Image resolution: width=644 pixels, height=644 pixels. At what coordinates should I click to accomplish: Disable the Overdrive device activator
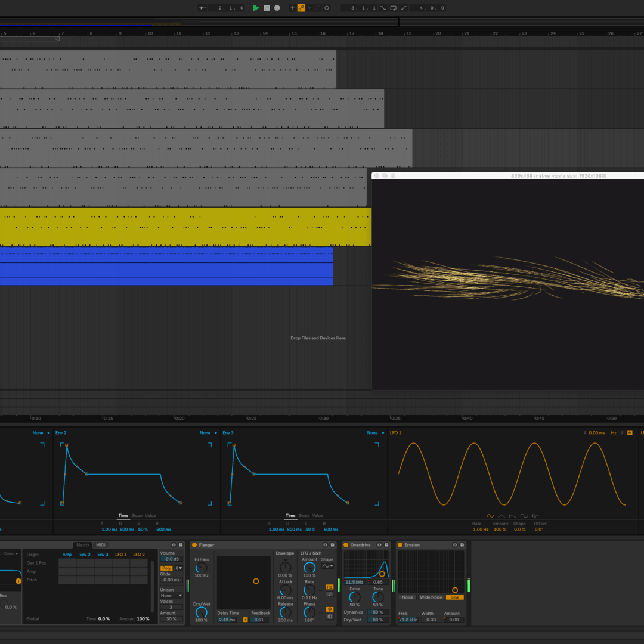coord(346,545)
